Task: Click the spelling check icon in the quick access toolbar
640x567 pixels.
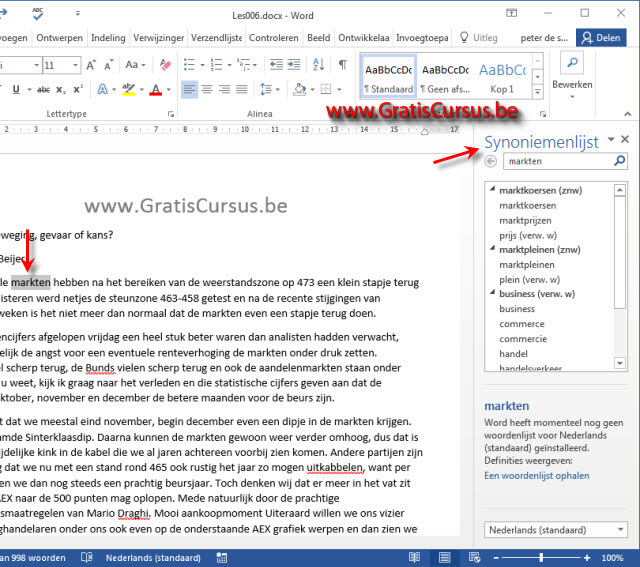Action: [x=38, y=14]
